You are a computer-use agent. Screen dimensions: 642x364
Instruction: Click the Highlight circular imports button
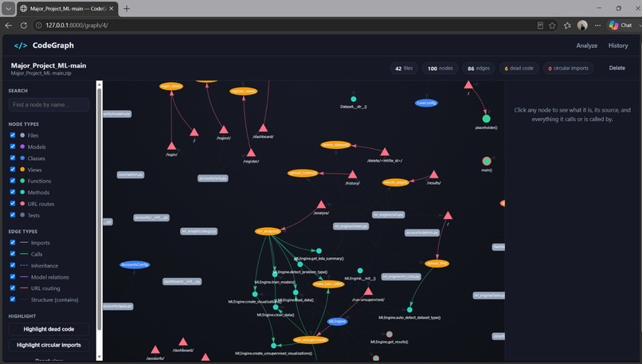[x=49, y=345]
